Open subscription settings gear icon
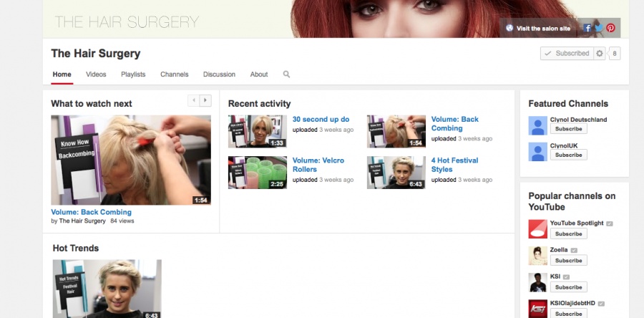This screenshot has height=318, width=644. (x=600, y=54)
